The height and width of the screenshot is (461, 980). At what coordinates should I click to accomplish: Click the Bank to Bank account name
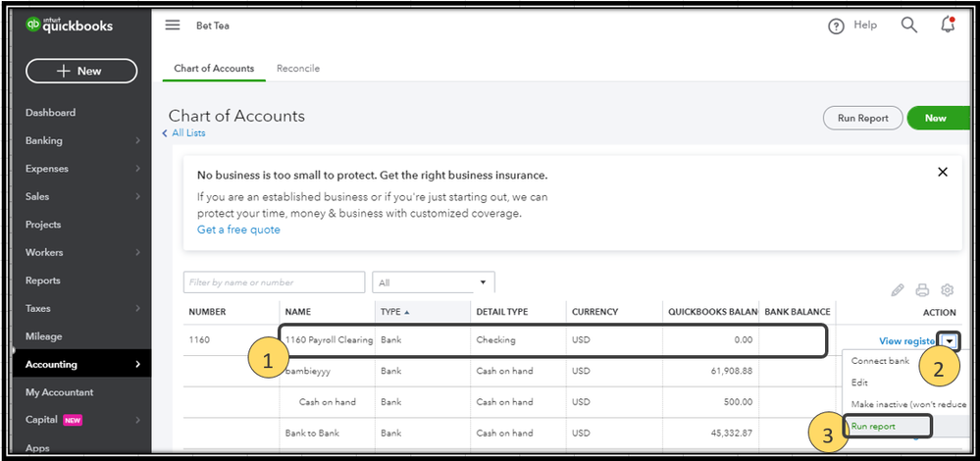tap(313, 433)
